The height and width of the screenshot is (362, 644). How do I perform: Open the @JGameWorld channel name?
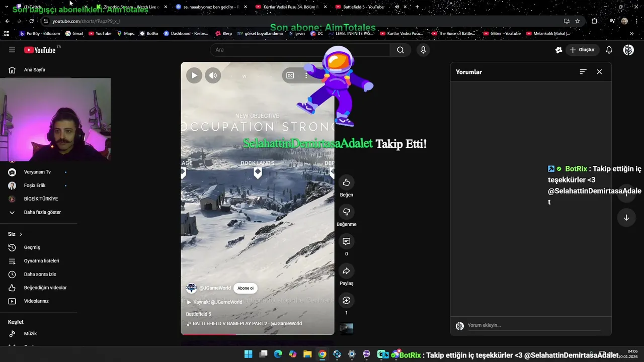tap(215, 288)
